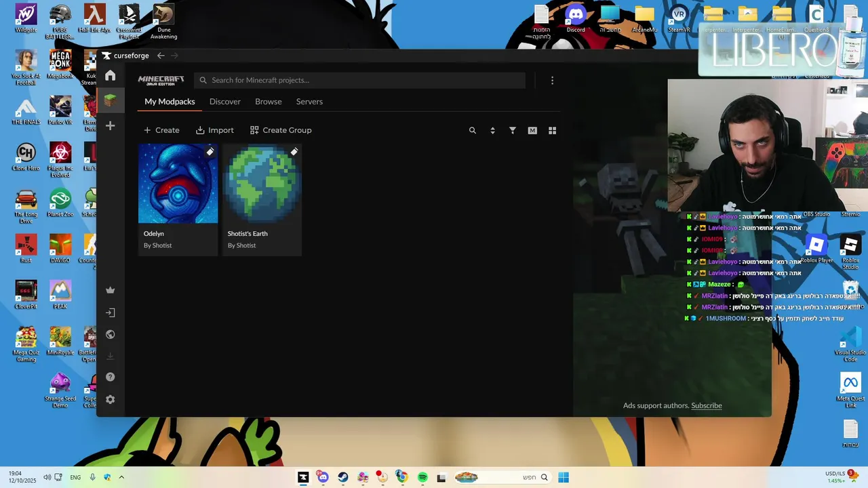
Task: Open the crown premium icon in sidebar
Action: click(x=110, y=290)
